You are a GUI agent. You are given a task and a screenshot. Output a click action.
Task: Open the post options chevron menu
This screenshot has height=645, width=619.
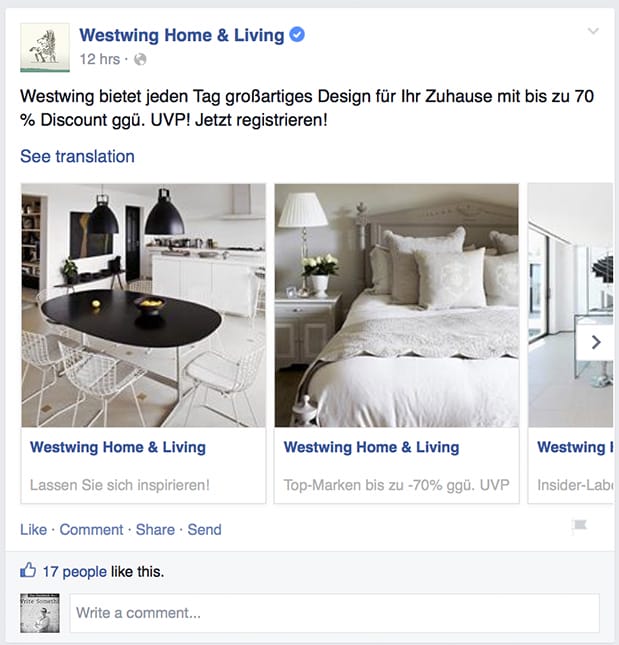pyautogui.click(x=593, y=31)
